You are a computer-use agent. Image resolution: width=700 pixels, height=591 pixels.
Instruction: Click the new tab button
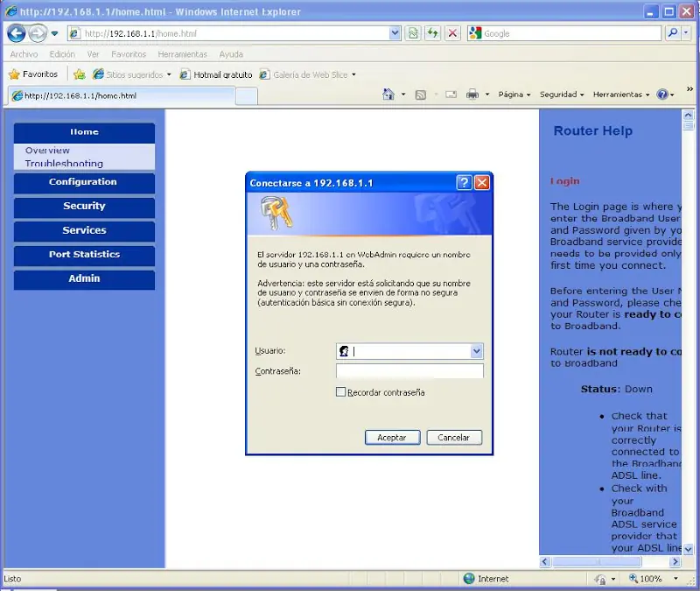click(x=247, y=96)
